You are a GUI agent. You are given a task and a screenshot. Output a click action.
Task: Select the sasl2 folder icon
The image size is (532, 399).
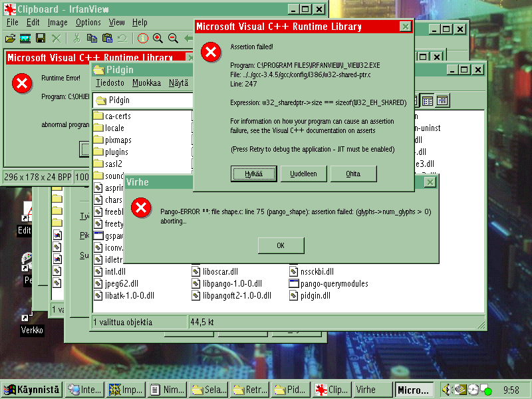pos(98,164)
